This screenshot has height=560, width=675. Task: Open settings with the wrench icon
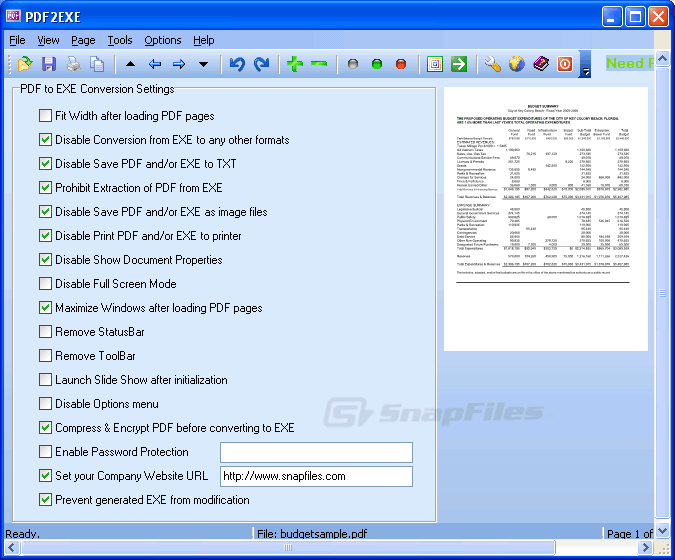492,64
